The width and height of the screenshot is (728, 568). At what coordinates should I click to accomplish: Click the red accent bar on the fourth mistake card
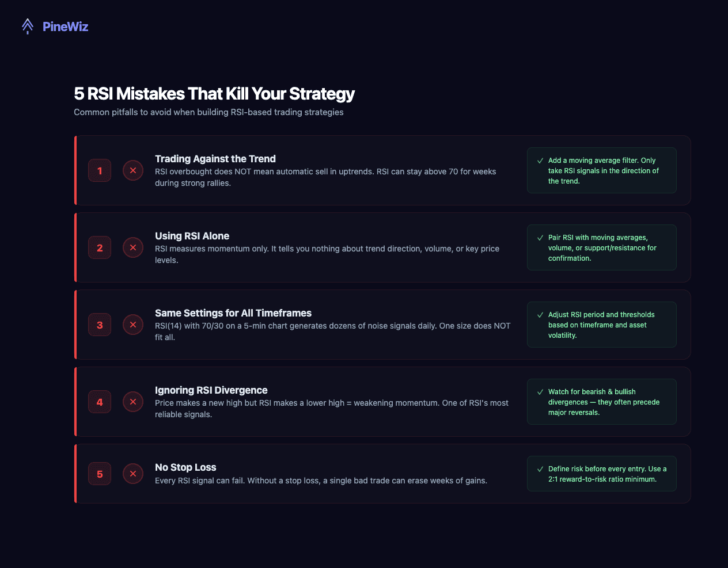[75, 402]
